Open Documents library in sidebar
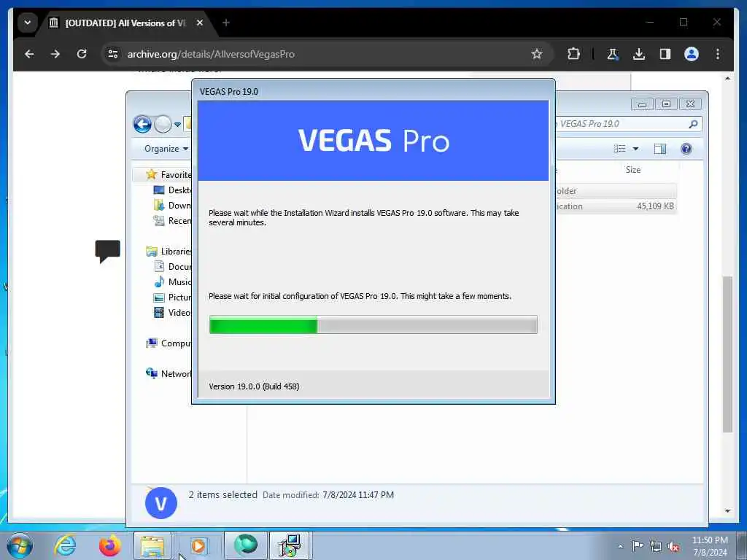The width and height of the screenshot is (747, 560). 172,267
